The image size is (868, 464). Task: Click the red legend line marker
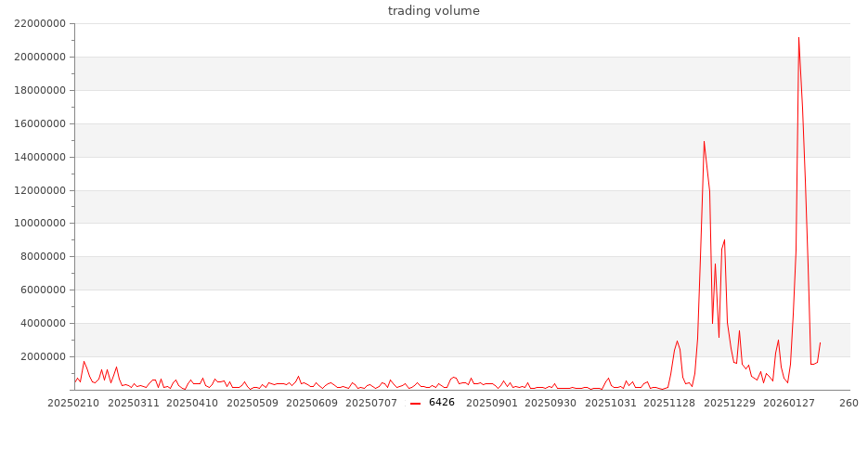[x=415, y=403]
